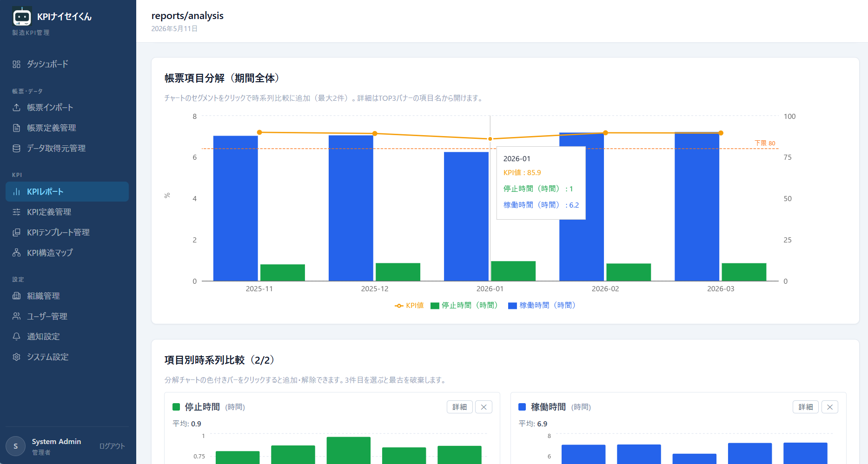Click the green 停止時間 bar for 2026-01
The image size is (868, 464).
(x=513, y=271)
